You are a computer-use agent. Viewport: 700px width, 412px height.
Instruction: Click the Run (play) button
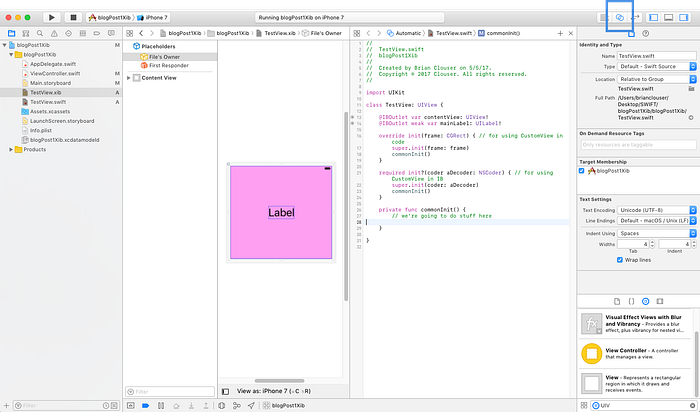pyautogui.click(x=52, y=17)
